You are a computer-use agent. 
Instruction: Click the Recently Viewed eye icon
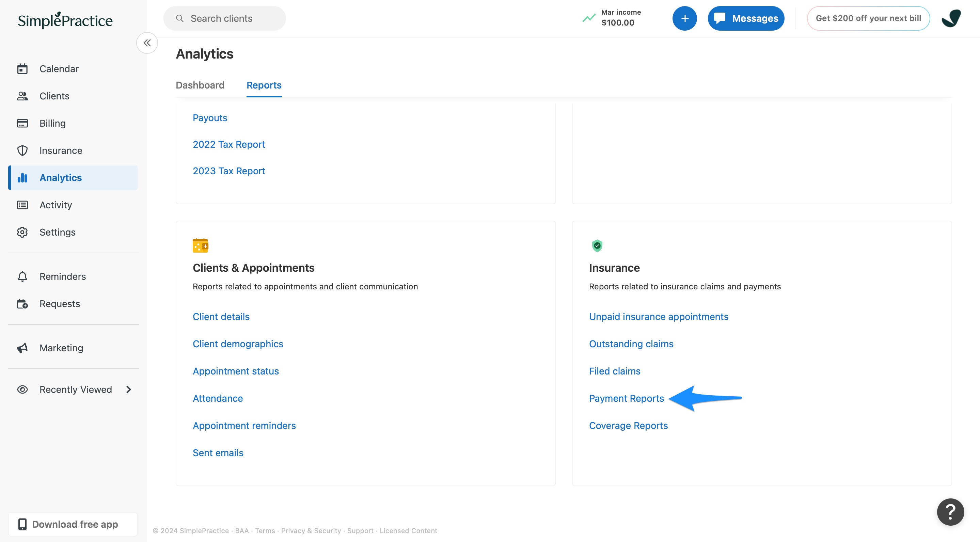22,389
